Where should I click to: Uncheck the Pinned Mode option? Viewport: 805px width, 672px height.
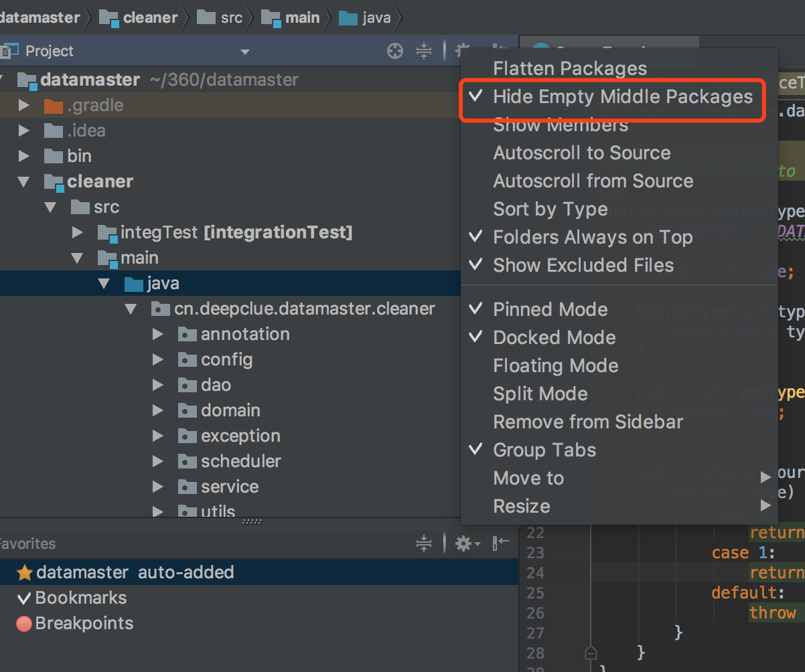pos(550,310)
